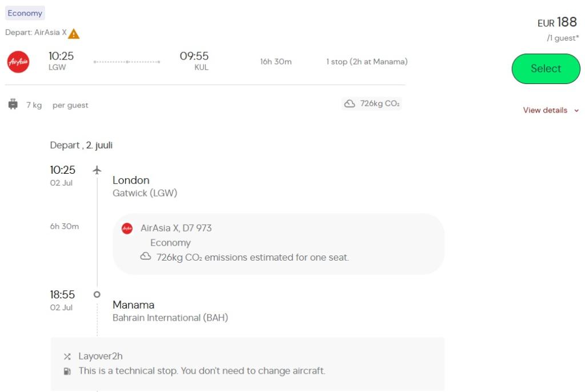
Task: Click the small AirAsia logo by D7 973
Action: [127, 229]
